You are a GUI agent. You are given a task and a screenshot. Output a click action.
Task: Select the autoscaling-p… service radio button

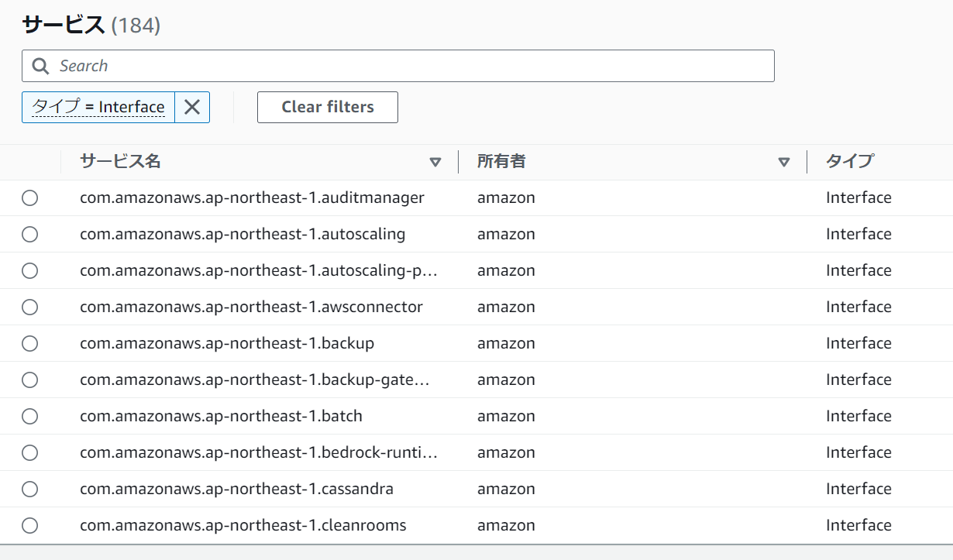(29, 271)
